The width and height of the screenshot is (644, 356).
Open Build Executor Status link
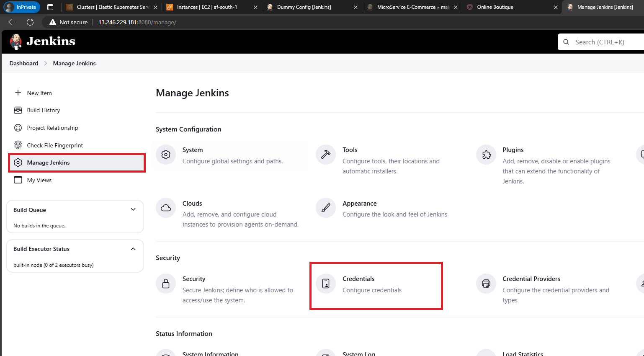click(41, 249)
